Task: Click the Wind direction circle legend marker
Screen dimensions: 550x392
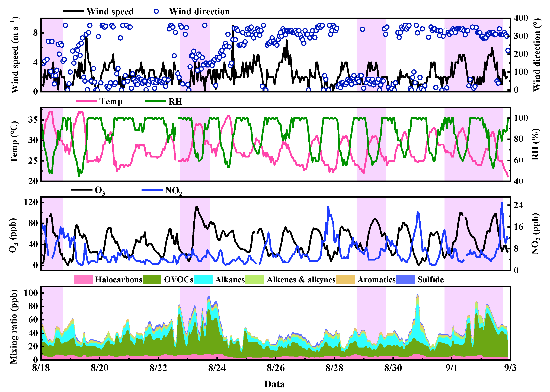Action: (x=156, y=11)
